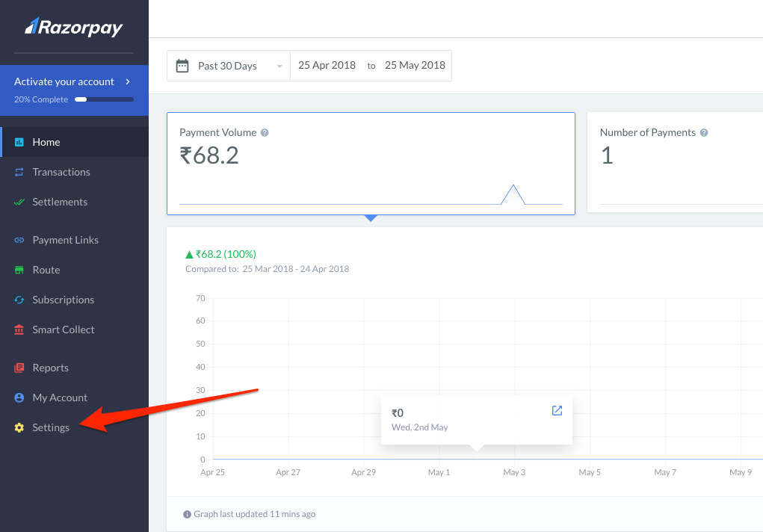Edit the end date 25 May 2018
The width and height of the screenshot is (763, 532).
415,65
